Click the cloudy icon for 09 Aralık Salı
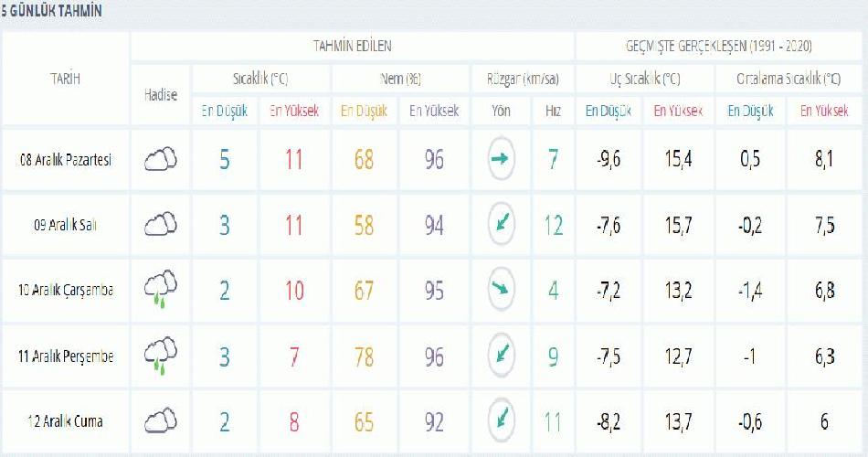 tap(160, 224)
